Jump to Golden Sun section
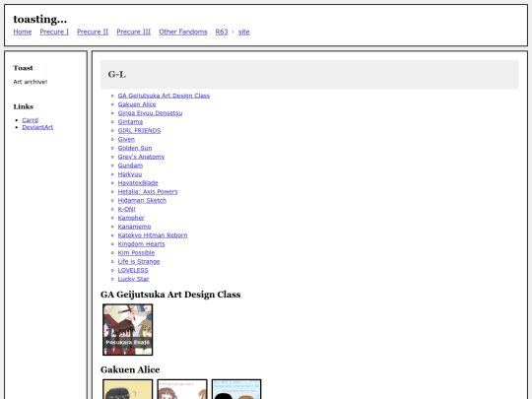This screenshot has height=399, width=532. pyautogui.click(x=135, y=148)
